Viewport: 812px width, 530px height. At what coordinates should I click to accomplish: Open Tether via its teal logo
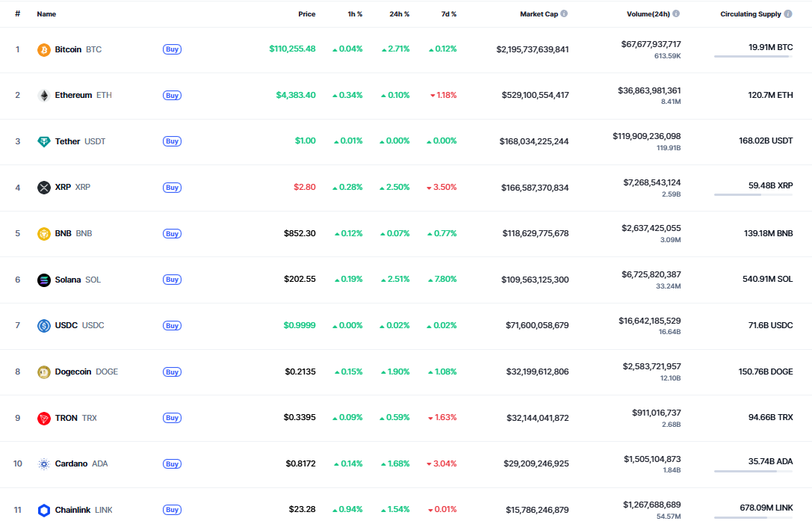click(44, 141)
